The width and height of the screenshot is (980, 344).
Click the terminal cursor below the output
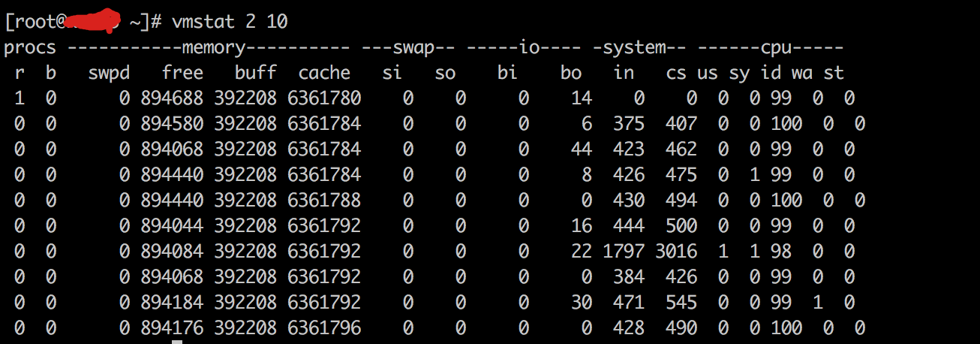[x=177, y=342]
